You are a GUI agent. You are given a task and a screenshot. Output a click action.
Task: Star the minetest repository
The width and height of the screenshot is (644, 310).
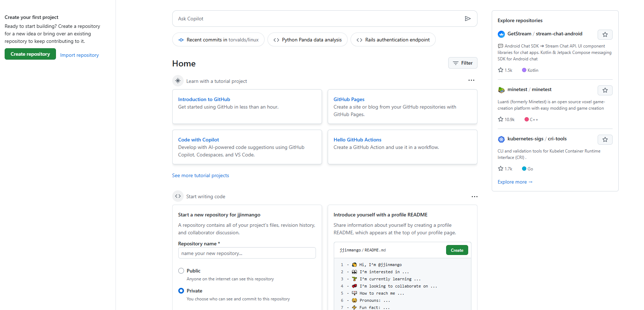pos(605,90)
